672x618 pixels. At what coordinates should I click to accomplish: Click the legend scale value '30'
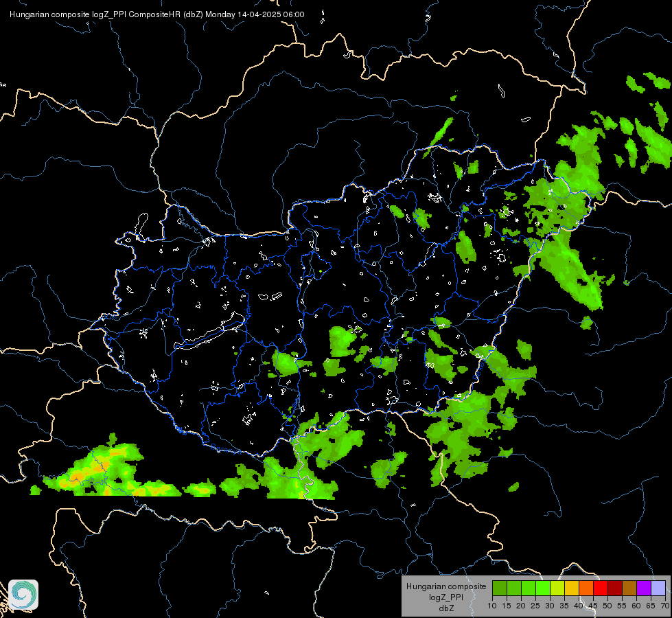(550, 606)
